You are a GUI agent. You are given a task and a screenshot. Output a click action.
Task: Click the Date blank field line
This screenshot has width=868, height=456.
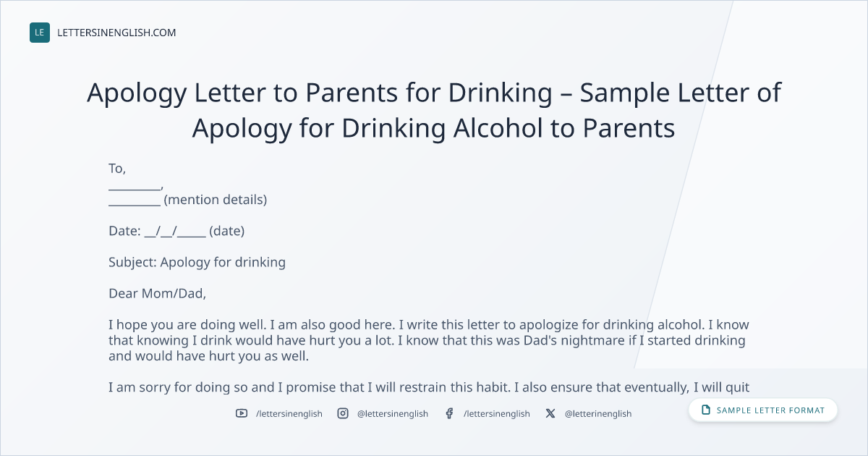(x=176, y=231)
